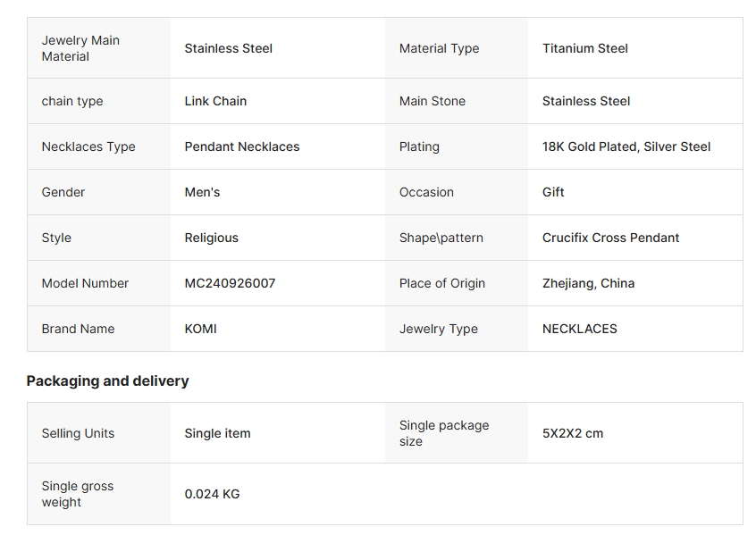Click the 'Stainless Steel' jewelry main material value
This screenshot has height=535, width=756.
coord(229,48)
